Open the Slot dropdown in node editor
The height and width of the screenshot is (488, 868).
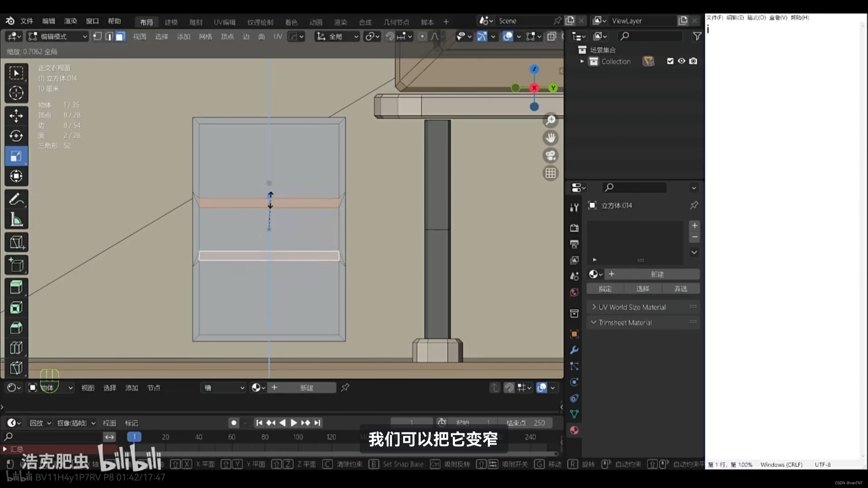223,387
